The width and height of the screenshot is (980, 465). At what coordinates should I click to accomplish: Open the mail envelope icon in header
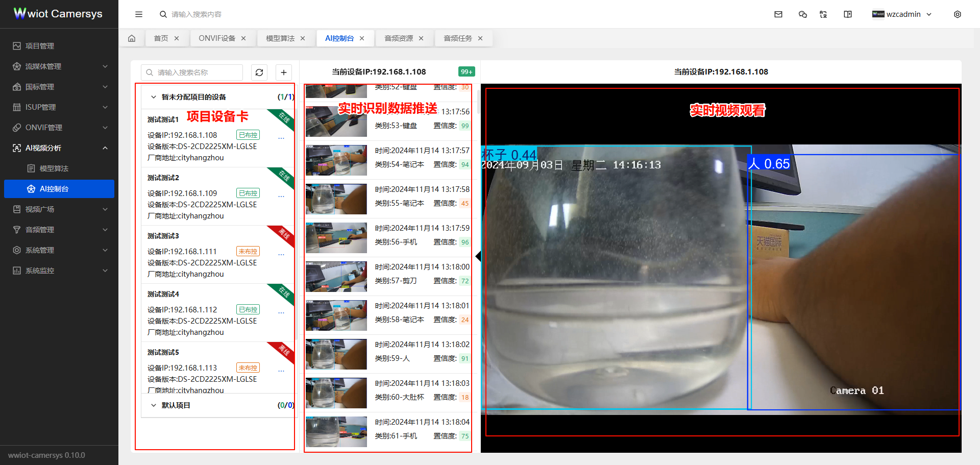pos(778,14)
